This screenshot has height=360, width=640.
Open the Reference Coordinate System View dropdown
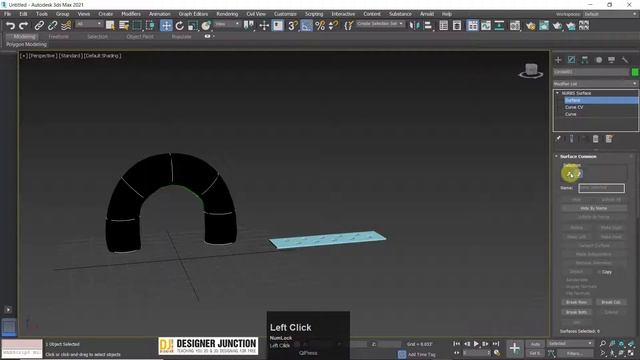click(x=227, y=24)
